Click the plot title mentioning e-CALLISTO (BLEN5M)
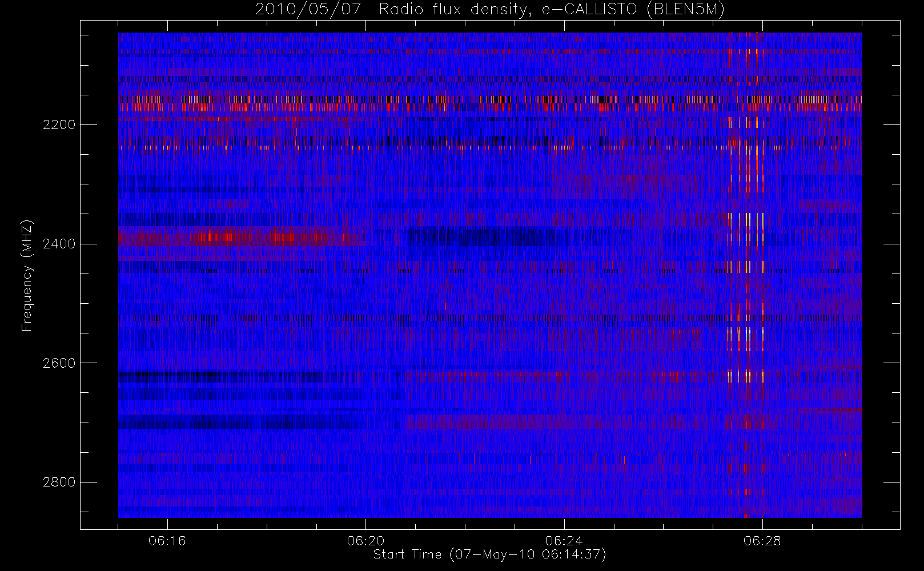Viewport: 924px width, 571px height. pyautogui.click(x=490, y=9)
